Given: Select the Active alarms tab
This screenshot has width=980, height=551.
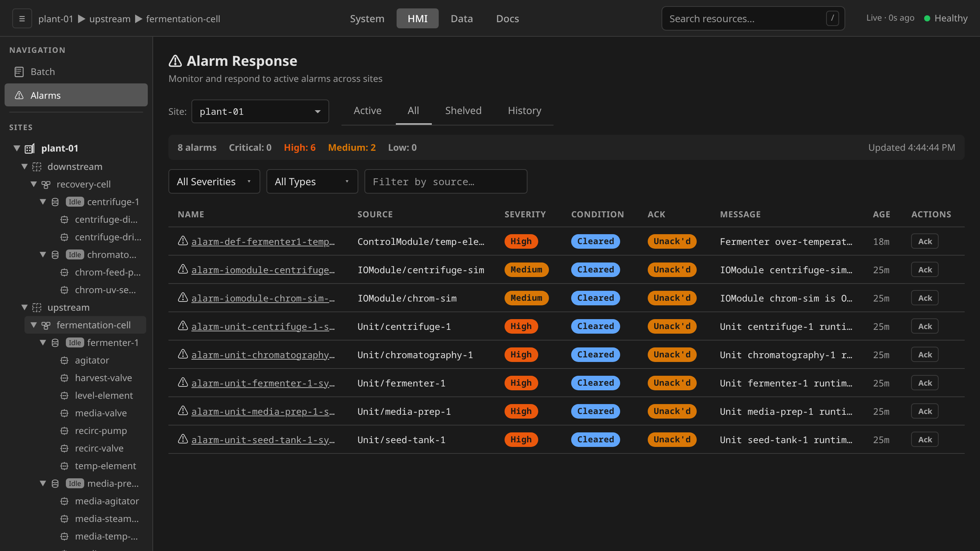Looking at the screenshot, I should click(367, 111).
